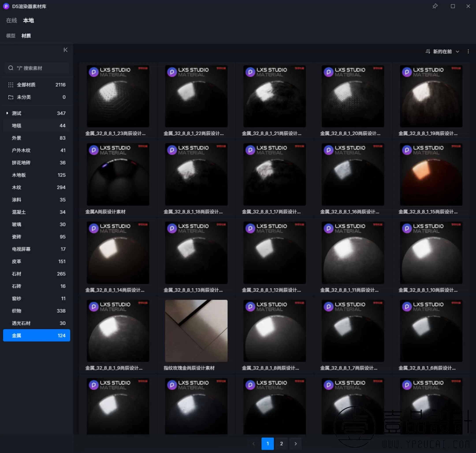Switch to the 在线 tab
476x453 pixels.
11,21
